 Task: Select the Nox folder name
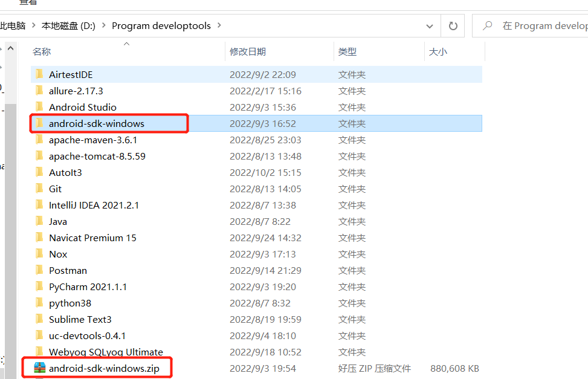pyautogui.click(x=58, y=254)
